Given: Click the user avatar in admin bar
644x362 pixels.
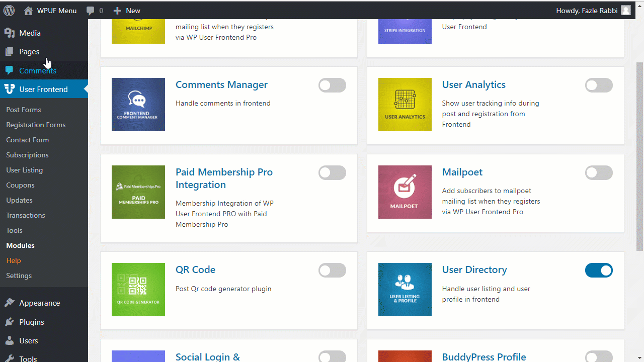Looking at the screenshot, I should point(626,11).
